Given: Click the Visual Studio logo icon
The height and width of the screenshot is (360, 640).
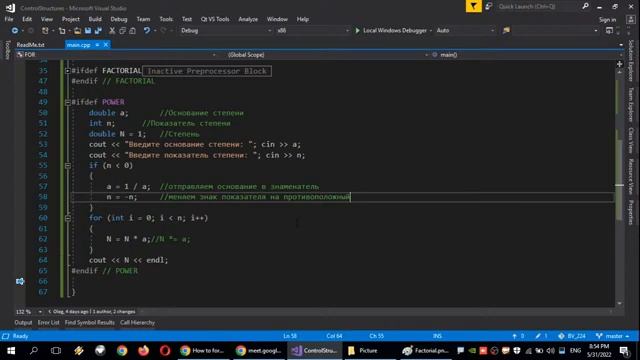Looking at the screenshot, I should pos(10,7).
